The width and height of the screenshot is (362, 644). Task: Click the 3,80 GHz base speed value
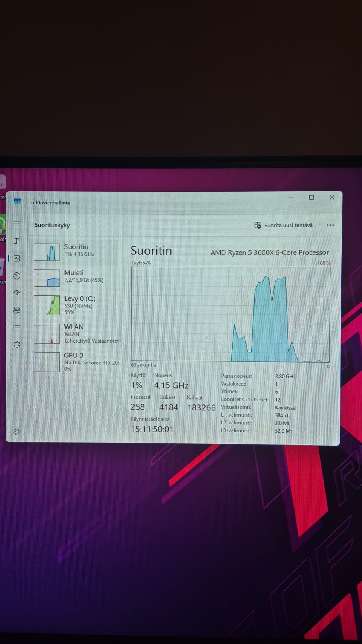click(x=285, y=377)
